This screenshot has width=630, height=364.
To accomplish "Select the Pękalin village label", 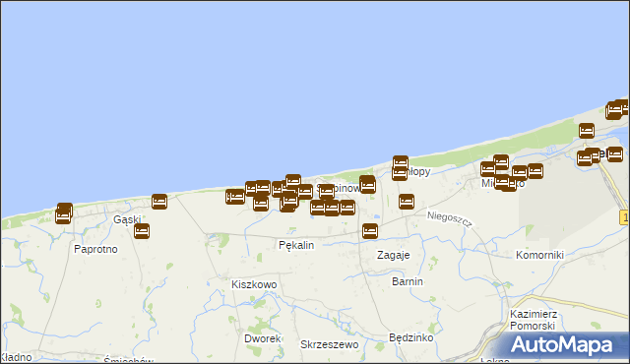I will pos(296,245).
